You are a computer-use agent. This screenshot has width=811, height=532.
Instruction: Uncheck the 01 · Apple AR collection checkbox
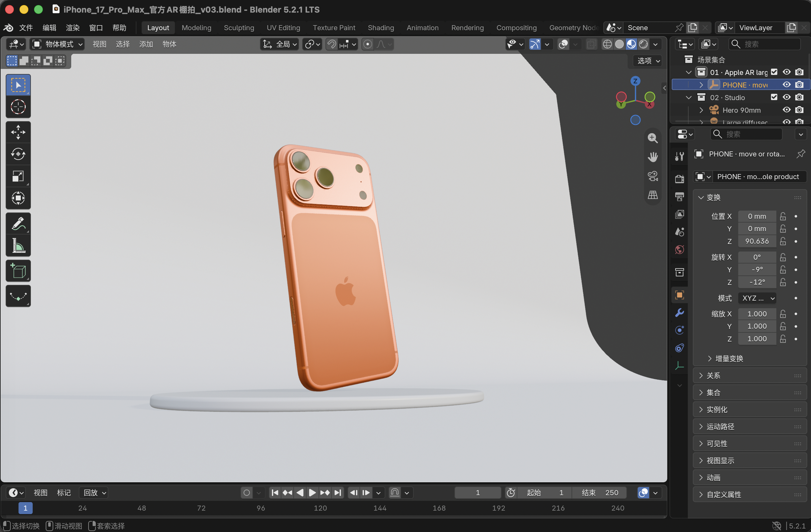[774, 72]
